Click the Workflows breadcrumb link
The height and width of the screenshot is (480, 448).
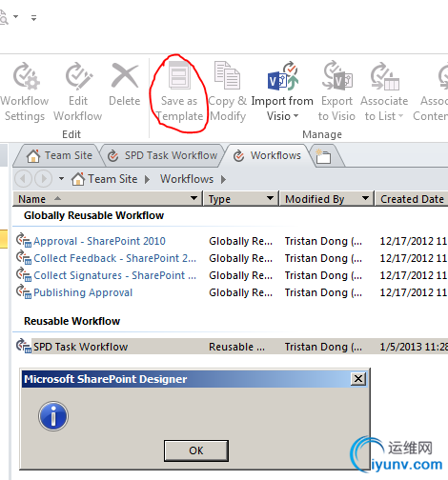[187, 179]
